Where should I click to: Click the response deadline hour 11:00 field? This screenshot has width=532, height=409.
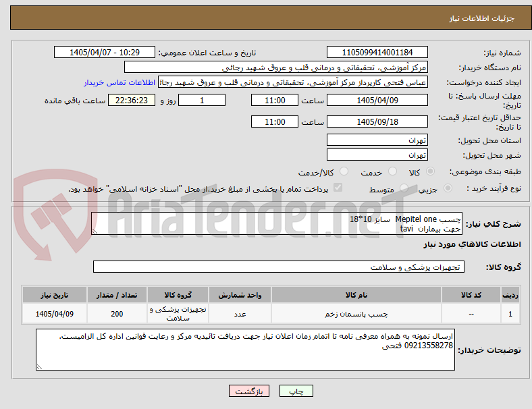275,100
